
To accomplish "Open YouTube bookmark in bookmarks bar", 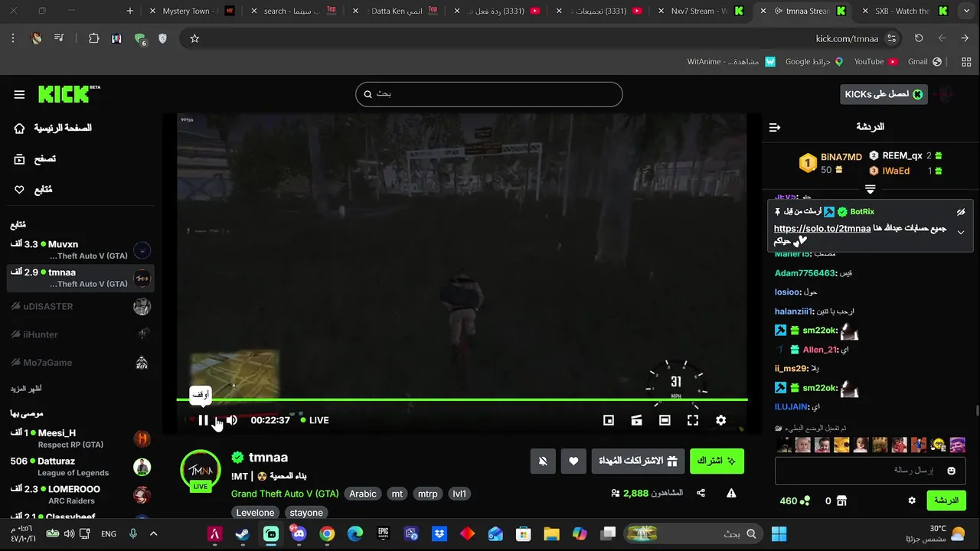I will [x=875, y=61].
